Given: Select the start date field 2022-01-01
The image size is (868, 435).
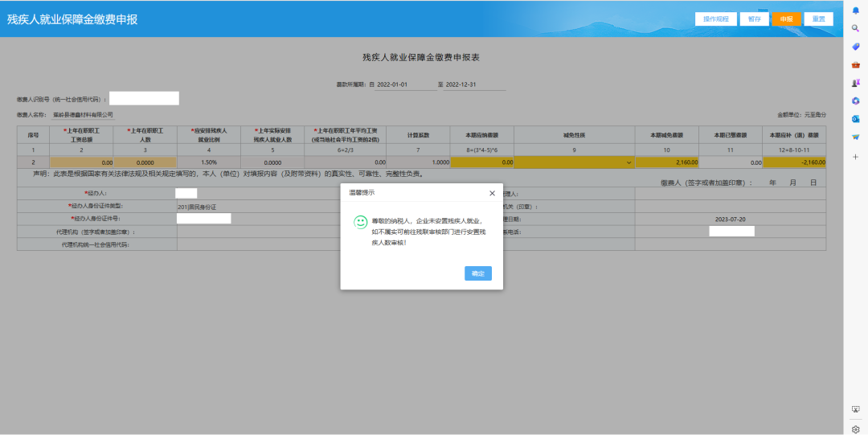Looking at the screenshot, I should (404, 84).
